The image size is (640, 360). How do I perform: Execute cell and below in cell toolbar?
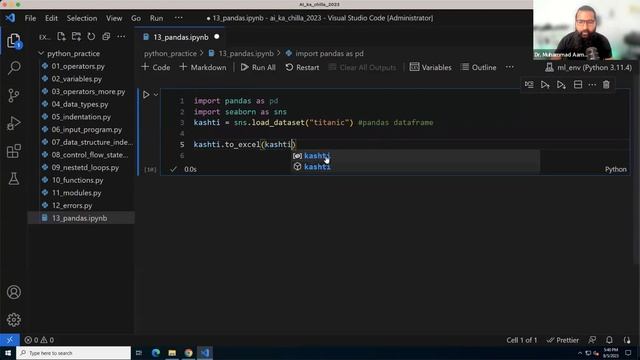(561, 84)
